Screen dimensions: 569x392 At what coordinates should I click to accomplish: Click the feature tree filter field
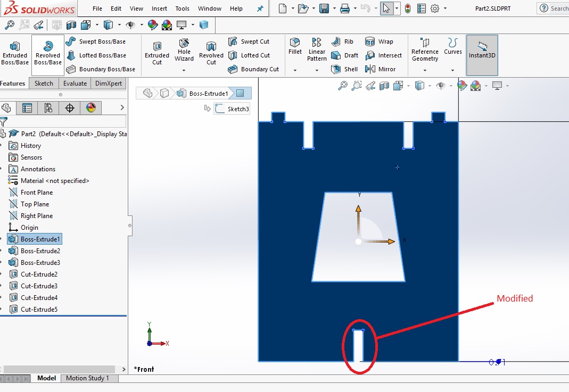[63, 121]
